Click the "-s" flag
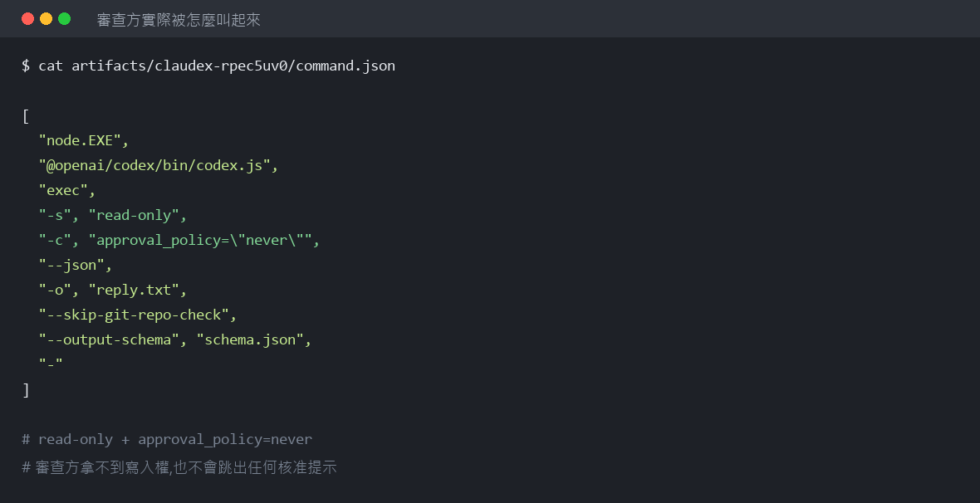The width and height of the screenshot is (980, 503). click(55, 216)
